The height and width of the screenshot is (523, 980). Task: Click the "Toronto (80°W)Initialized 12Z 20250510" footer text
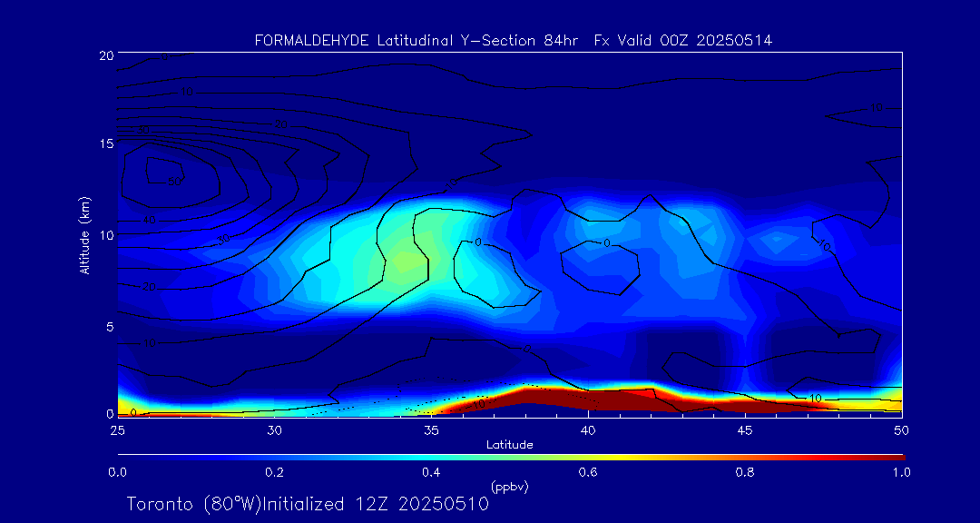pos(308,504)
